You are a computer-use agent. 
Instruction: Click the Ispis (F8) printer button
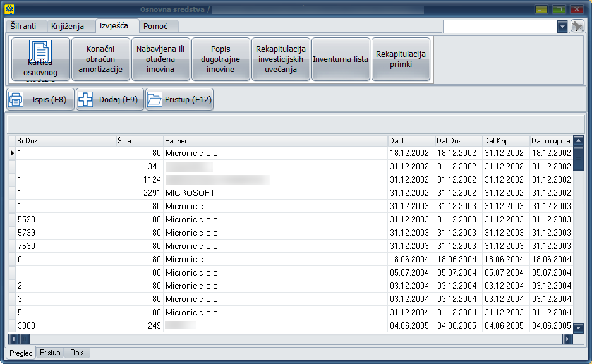coord(40,99)
